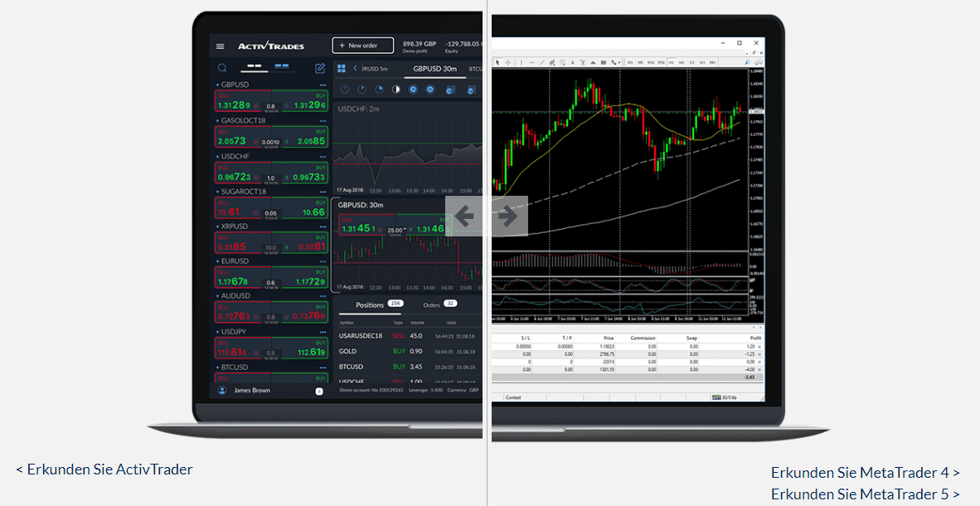Open the three-dot menu for AUDUSD

click(323, 296)
